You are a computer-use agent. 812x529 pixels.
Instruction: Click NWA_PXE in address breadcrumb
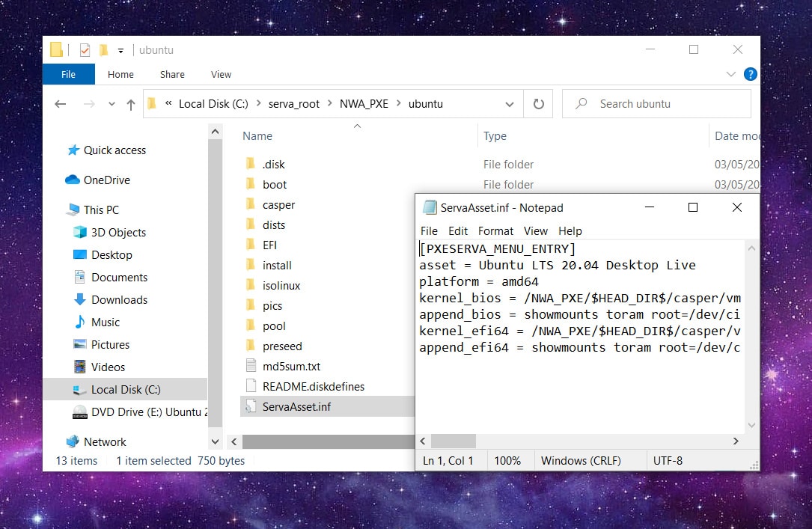pyautogui.click(x=364, y=104)
